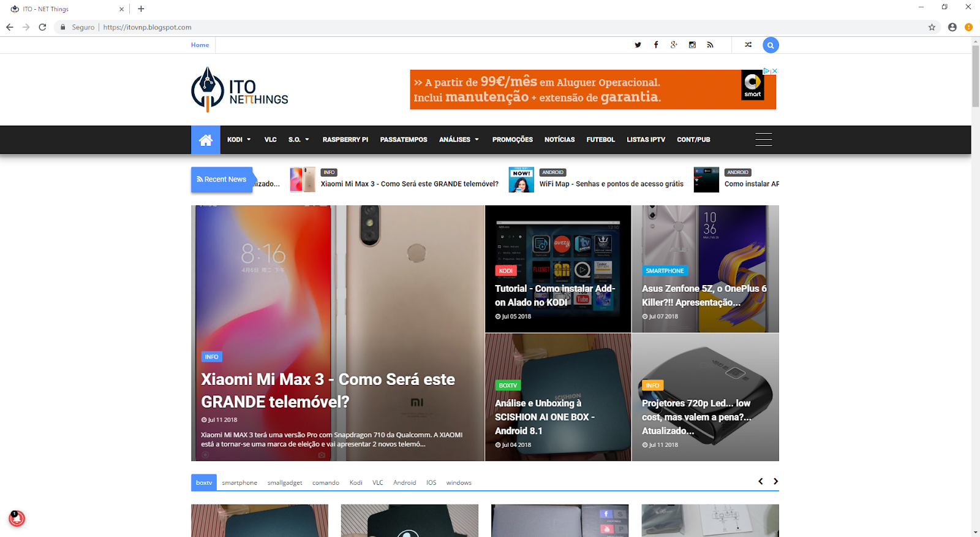Open the NOTÍCIAS menu item
Screen dimensions: 980x537
point(560,140)
